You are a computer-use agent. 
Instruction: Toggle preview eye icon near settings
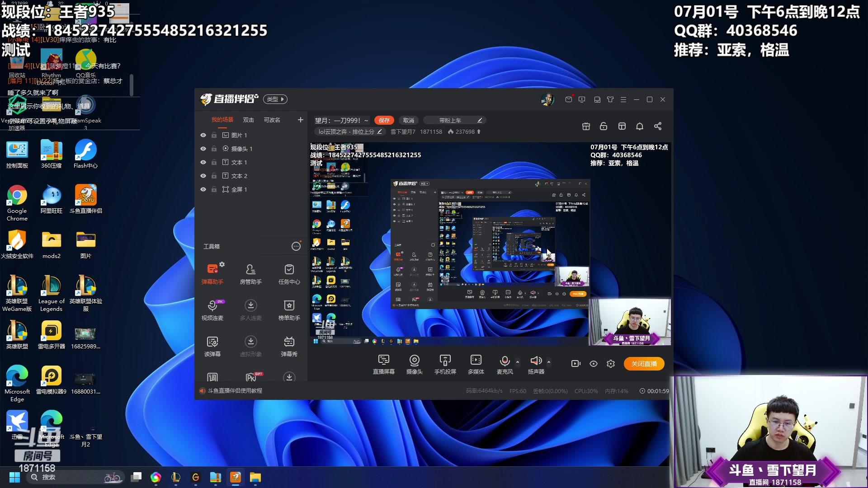[x=594, y=364]
